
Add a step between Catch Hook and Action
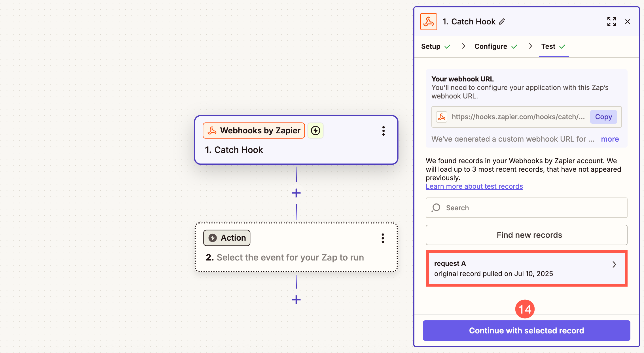296,193
